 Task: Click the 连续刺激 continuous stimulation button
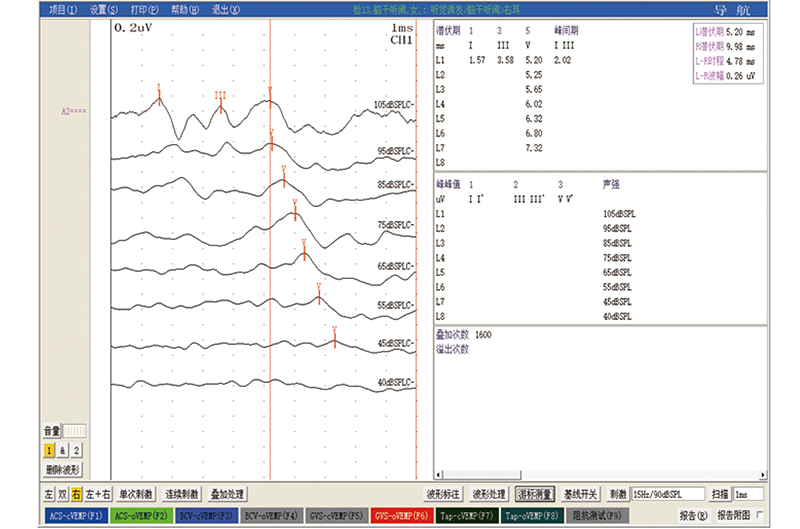[182, 494]
